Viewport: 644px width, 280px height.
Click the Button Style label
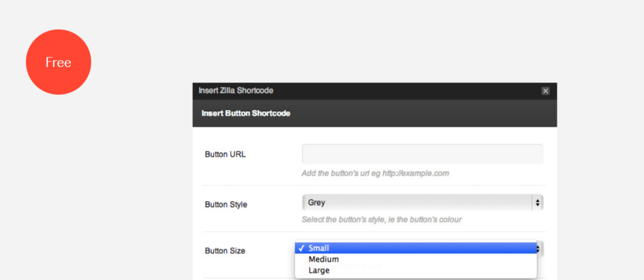[226, 204]
